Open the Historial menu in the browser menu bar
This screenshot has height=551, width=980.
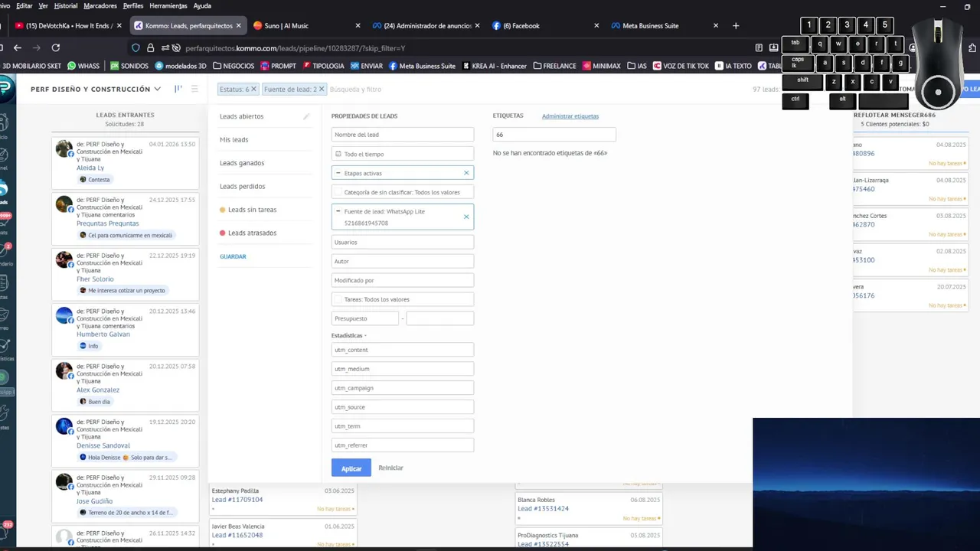coord(66,5)
